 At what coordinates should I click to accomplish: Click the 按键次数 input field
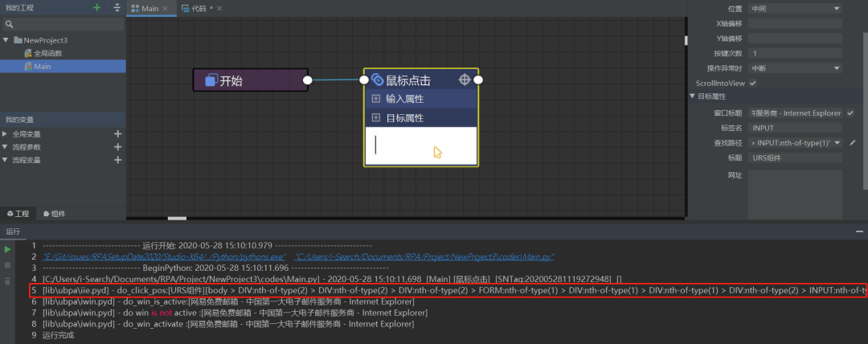795,53
